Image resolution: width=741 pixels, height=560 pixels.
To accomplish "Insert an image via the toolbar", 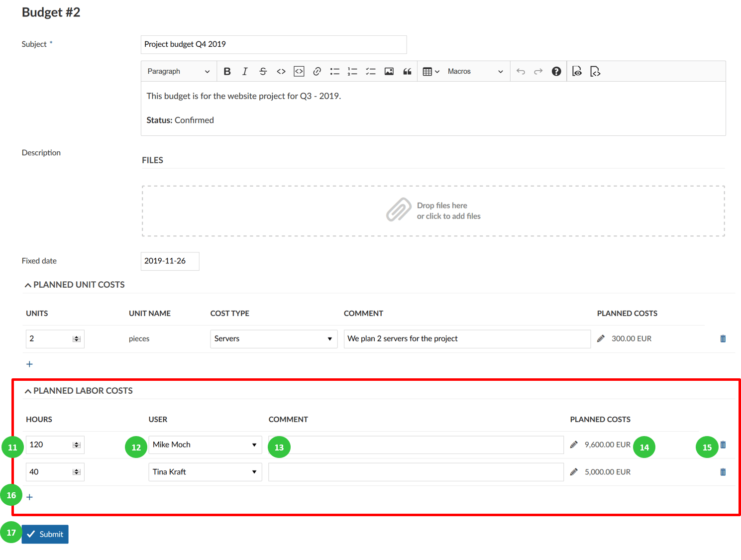I will tap(389, 72).
